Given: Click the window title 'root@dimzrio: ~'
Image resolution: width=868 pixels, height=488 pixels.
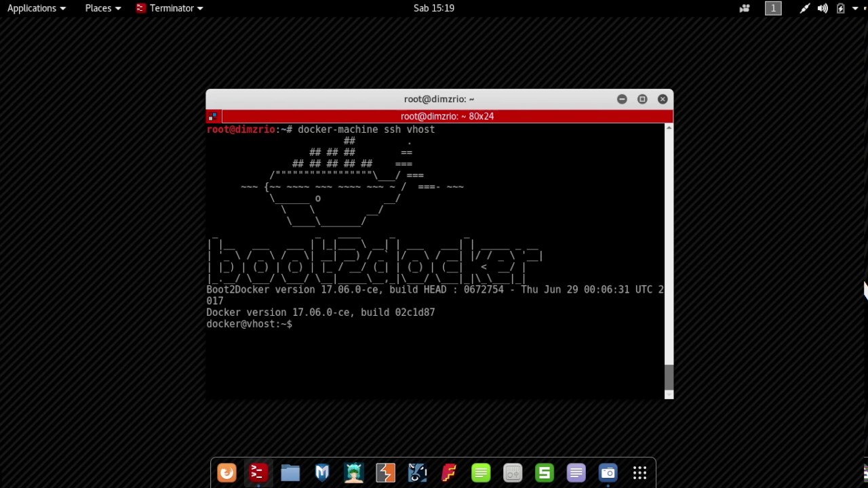Looking at the screenshot, I should click(439, 99).
